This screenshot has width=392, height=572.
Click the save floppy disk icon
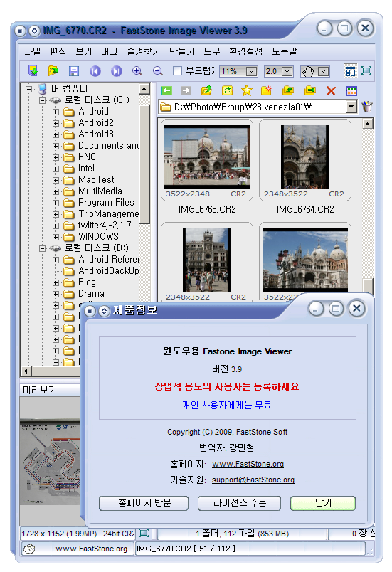click(x=74, y=70)
